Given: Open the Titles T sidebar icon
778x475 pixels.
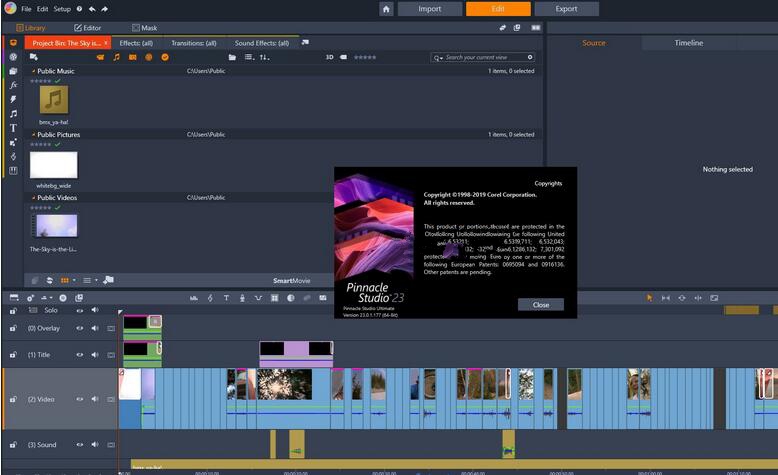Looking at the screenshot, I should point(13,128).
